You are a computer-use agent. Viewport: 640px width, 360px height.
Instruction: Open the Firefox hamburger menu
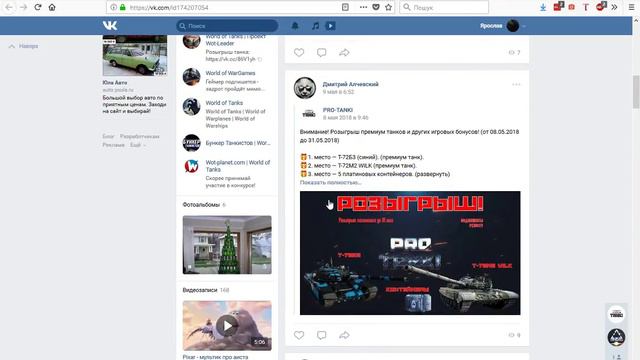pyautogui.click(x=631, y=7)
